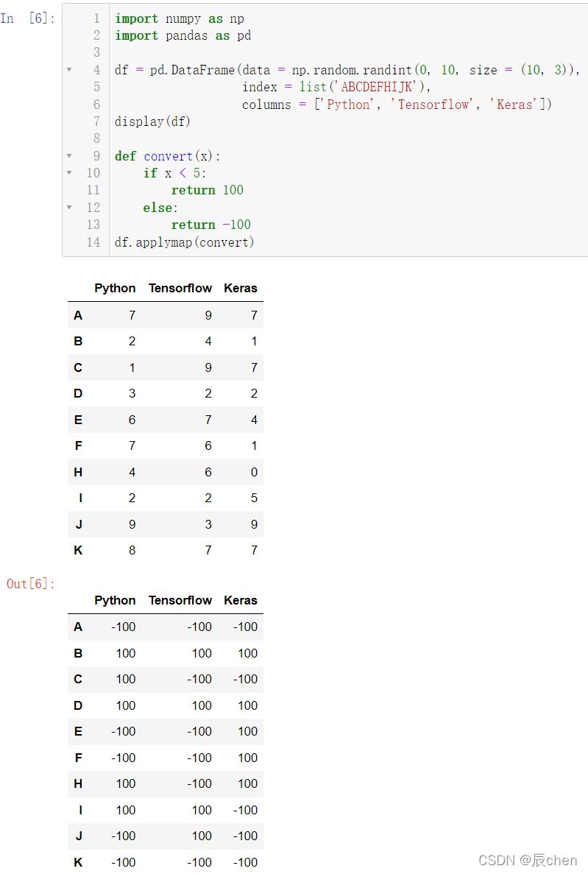Click Python value -100 in Out[6] row F

click(123, 758)
